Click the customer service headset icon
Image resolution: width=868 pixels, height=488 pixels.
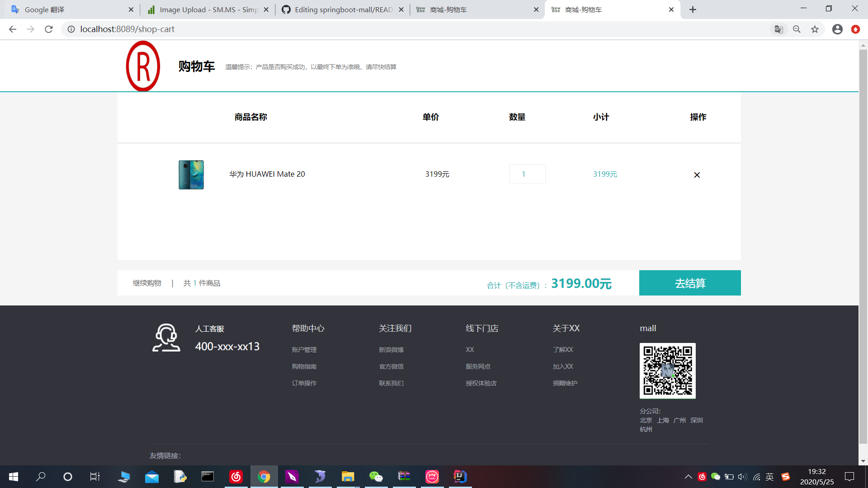tap(166, 338)
